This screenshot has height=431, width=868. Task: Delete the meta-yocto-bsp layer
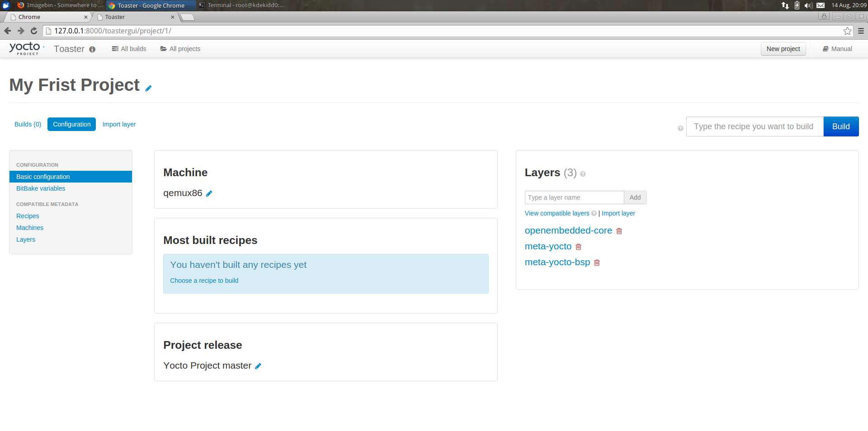click(597, 262)
